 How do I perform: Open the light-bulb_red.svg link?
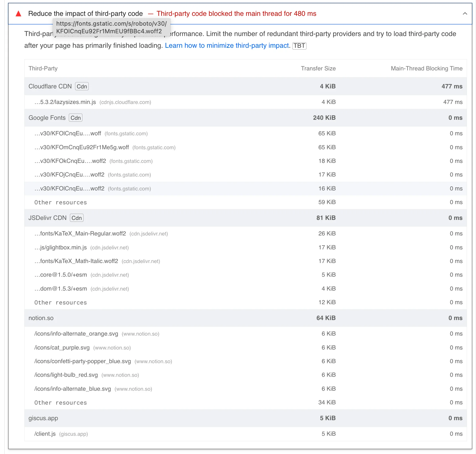[66, 375]
